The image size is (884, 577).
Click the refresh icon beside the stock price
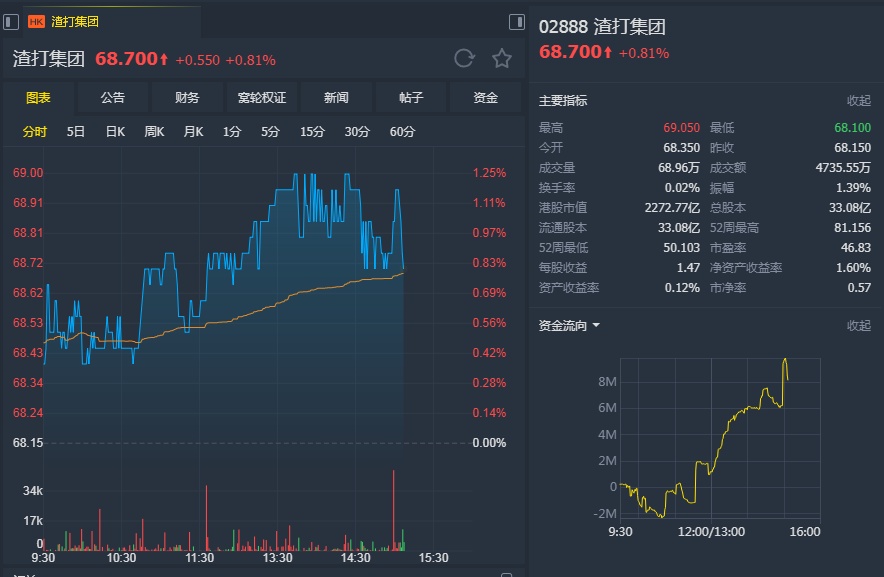pos(464,58)
